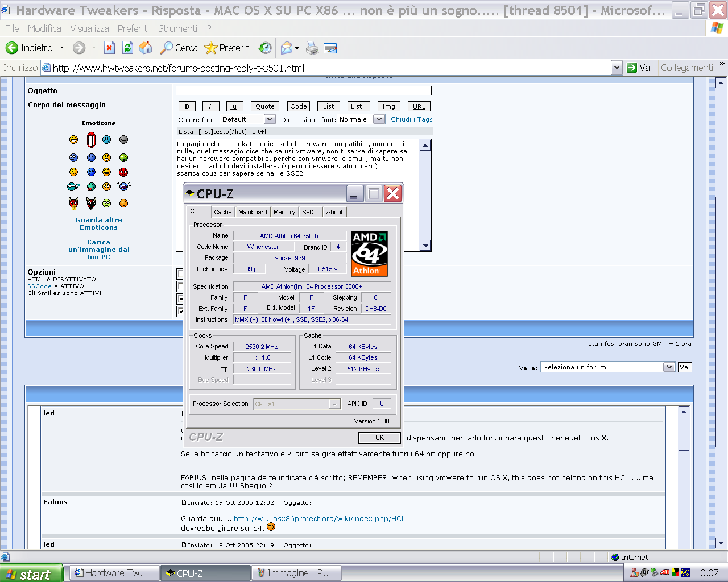Click the edit page icon in toolbar

(x=330, y=48)
